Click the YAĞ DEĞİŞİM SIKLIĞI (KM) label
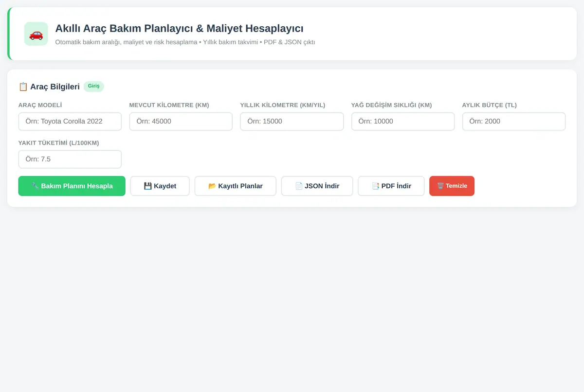The image size is (584, 392). [392, 105]
